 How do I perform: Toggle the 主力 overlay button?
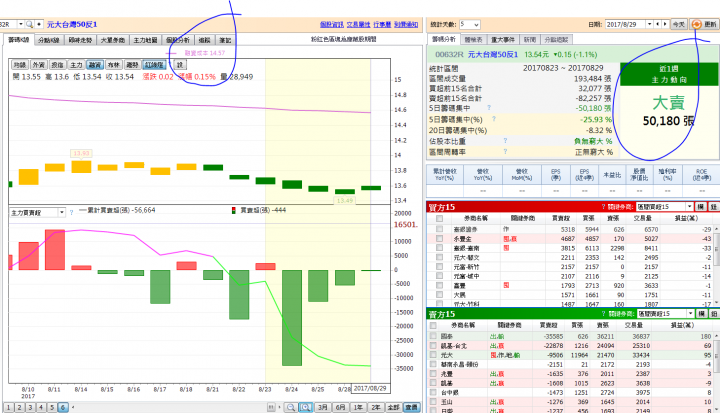point(76,65)
